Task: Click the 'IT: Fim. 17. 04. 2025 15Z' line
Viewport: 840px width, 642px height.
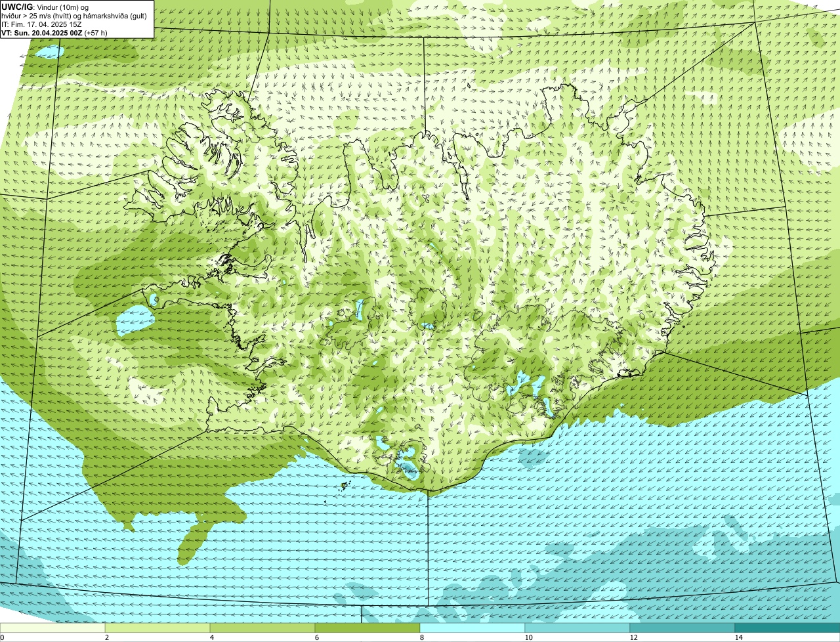Action: [41, 24]
